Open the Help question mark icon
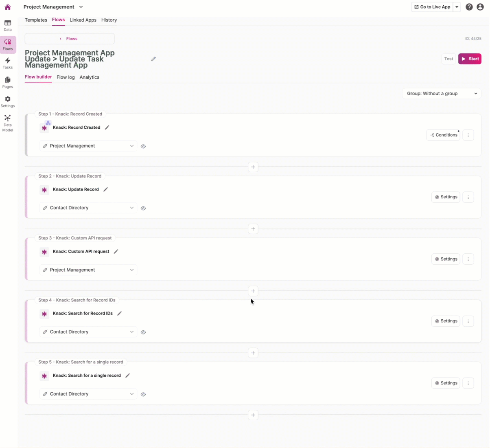Image resolution: width=490 pixels, height=448 pixels. [469, 7]
